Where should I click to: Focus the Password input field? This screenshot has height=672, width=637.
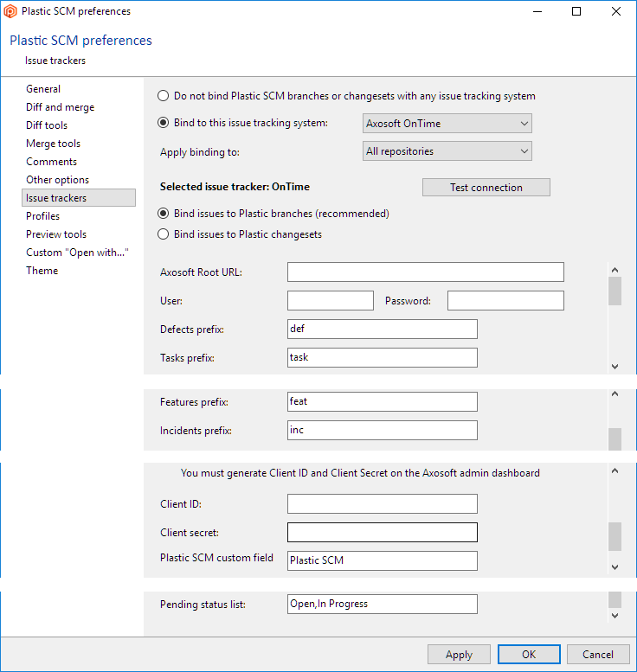click(x=505, y=300)
